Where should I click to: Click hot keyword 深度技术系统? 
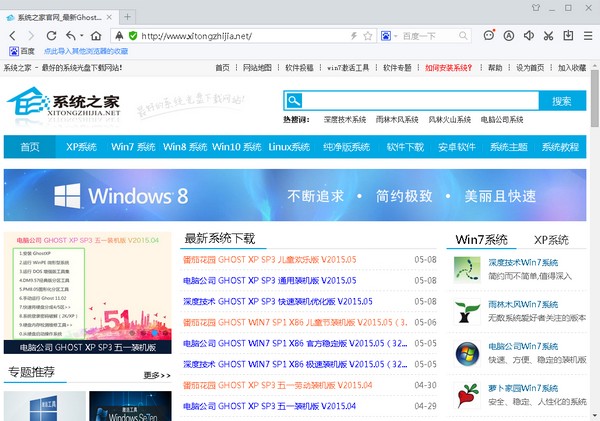coord(345,120)
